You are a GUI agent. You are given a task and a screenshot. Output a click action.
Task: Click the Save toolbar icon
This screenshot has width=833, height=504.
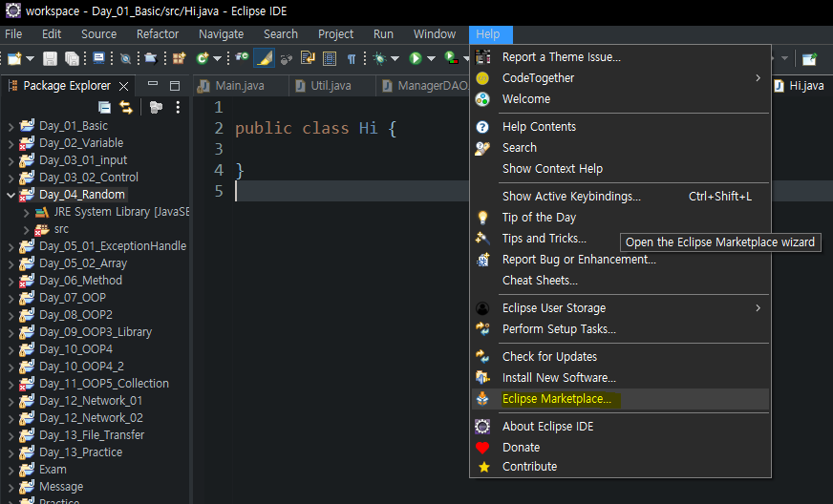click(x=50, y=58)
